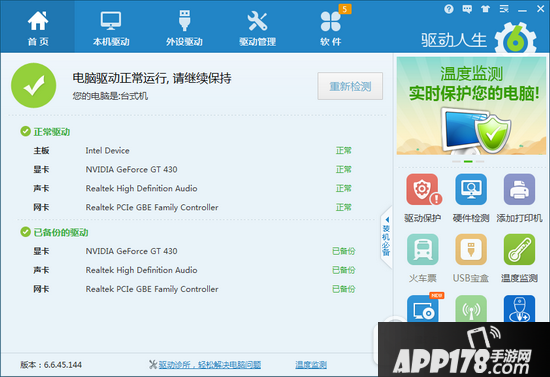Open the 驱动管理 tab
The width and height of the screenshot is (550, 377).
257,27
